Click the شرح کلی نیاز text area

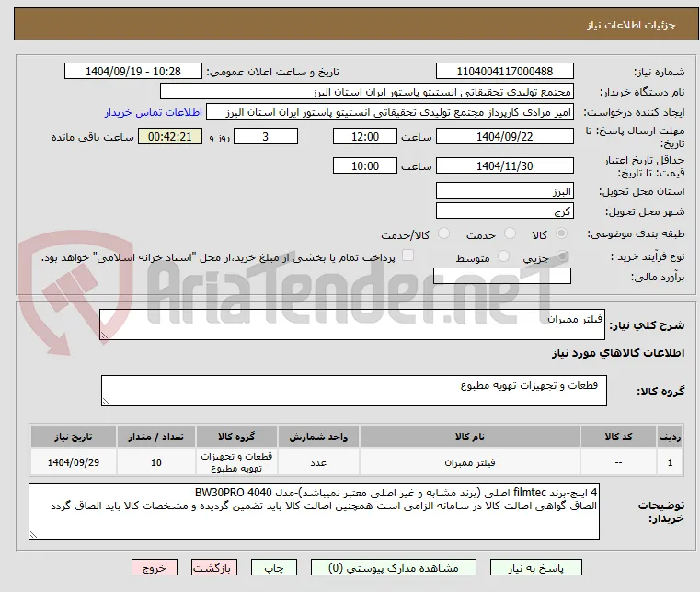click(351, 324)
